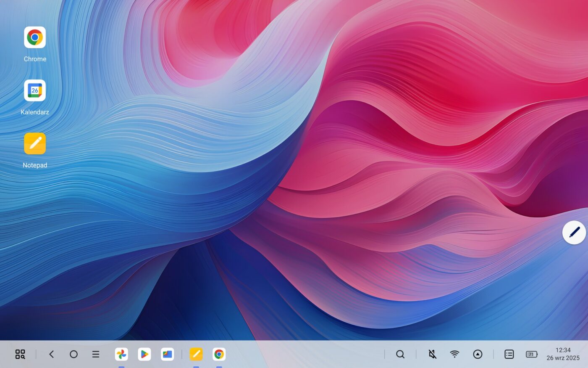The width and height of the screenshot is (588, 368).
Task: Open the app drawer grid icon
Action: point(20,354)
